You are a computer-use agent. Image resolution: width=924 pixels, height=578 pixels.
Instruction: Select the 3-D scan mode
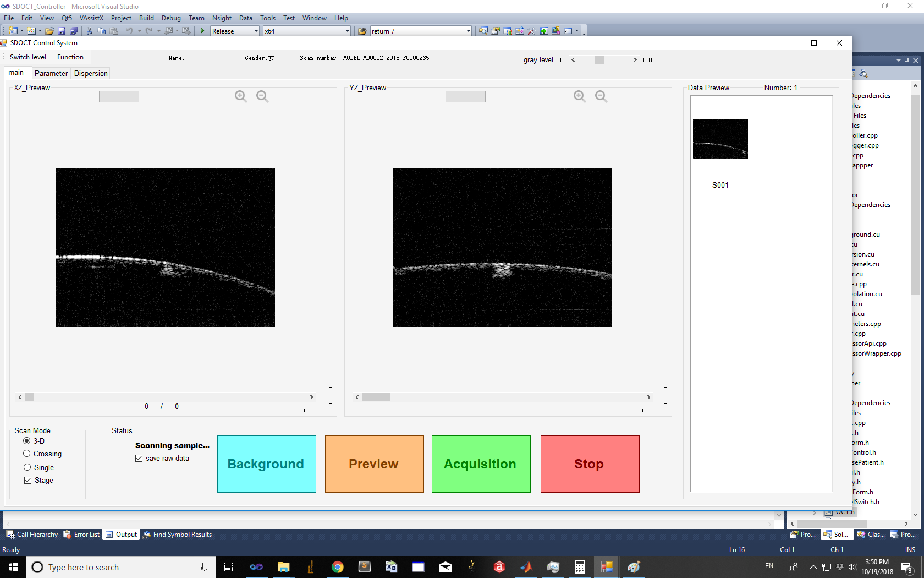coord(27,441)
